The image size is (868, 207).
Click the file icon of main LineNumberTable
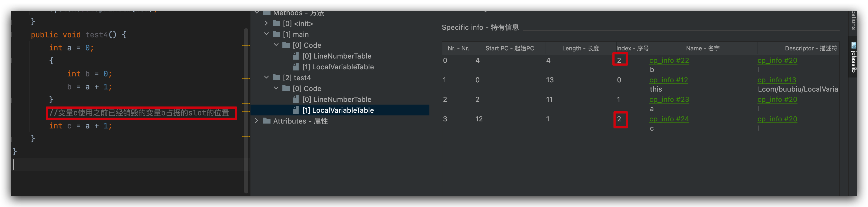(x=296, y=56)
